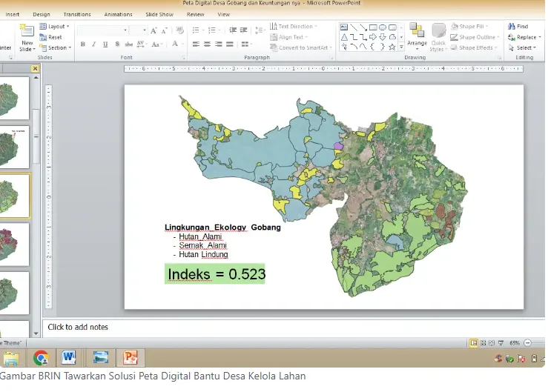
Task: Switch to the Slide Show tab
Action: pyautogui.click(x=159, y=14)
